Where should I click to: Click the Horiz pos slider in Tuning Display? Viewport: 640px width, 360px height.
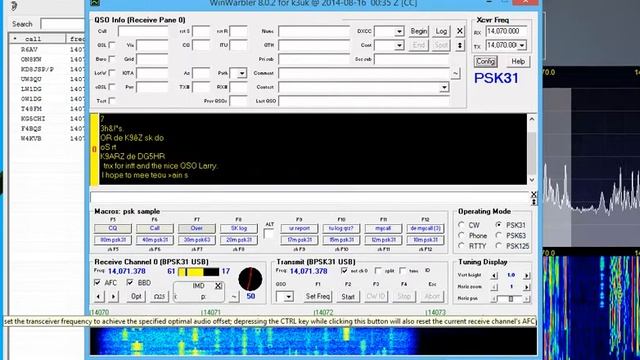(510, 299)
